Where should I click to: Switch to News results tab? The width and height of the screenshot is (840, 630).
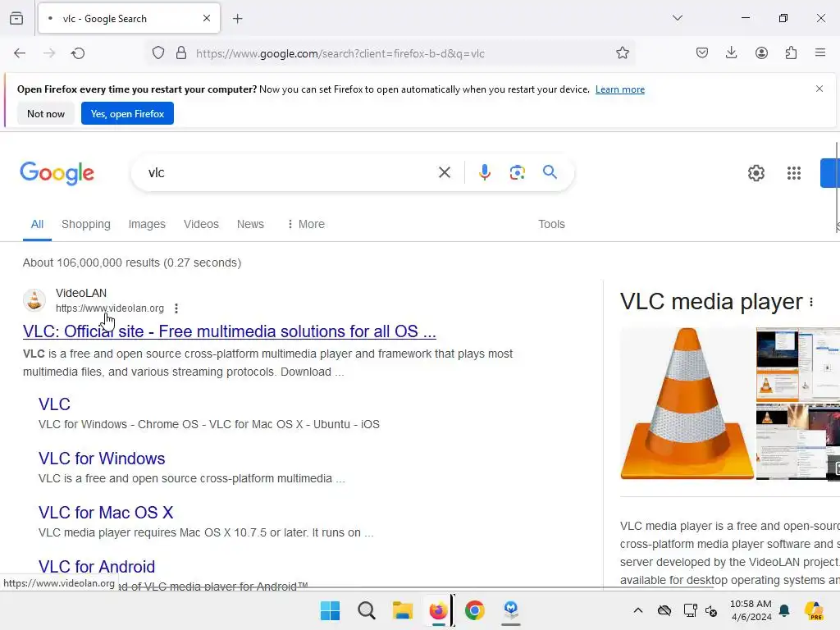250,224
